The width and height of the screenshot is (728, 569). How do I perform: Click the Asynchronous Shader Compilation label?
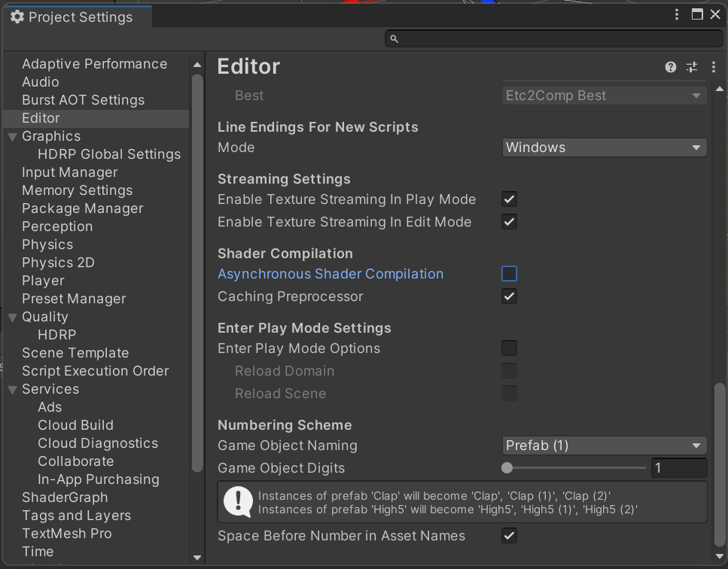[x=330, y=274]
